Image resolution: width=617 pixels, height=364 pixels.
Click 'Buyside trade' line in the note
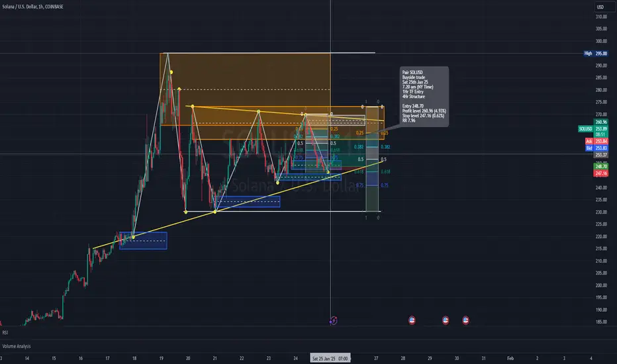click(x=414, y=77)
